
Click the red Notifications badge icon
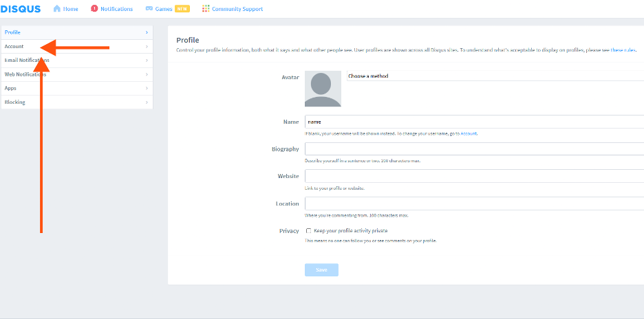(94, 9)
